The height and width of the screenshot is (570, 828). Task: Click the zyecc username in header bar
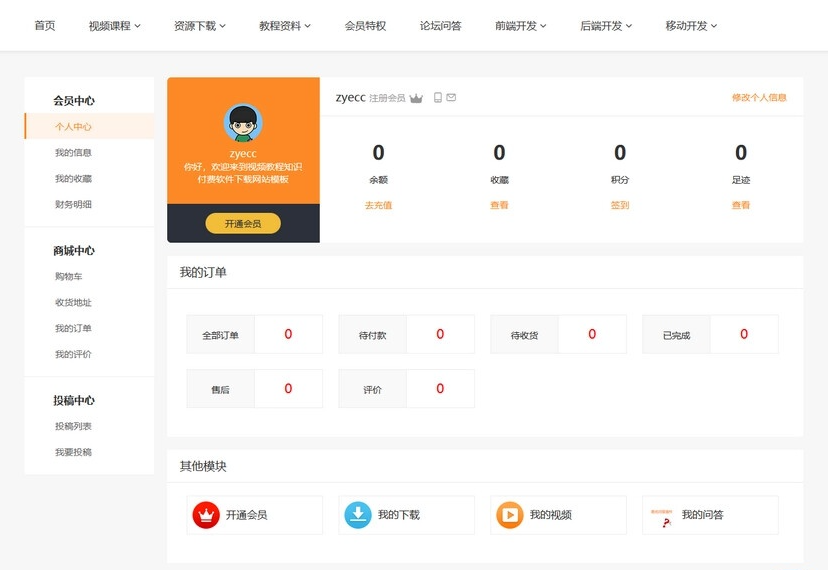[351, 98]
